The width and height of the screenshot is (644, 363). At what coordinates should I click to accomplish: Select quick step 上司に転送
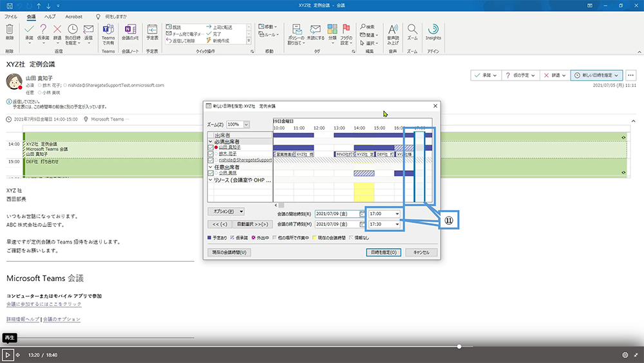[220, 27]
